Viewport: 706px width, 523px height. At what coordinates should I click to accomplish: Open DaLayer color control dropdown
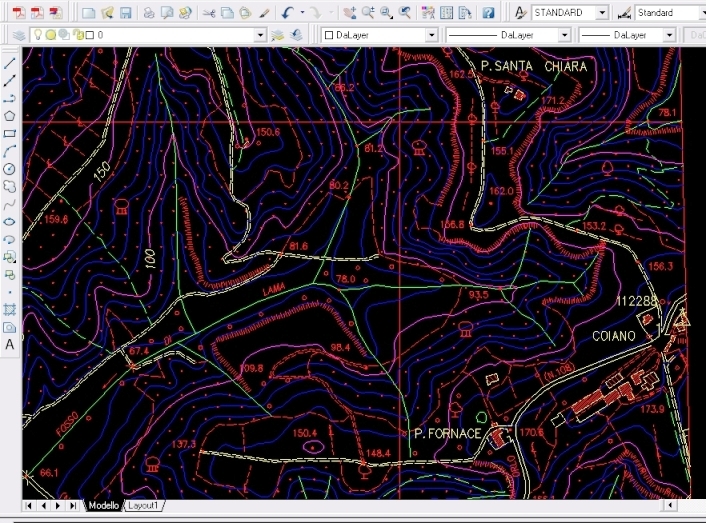click(x=431, y=35)
